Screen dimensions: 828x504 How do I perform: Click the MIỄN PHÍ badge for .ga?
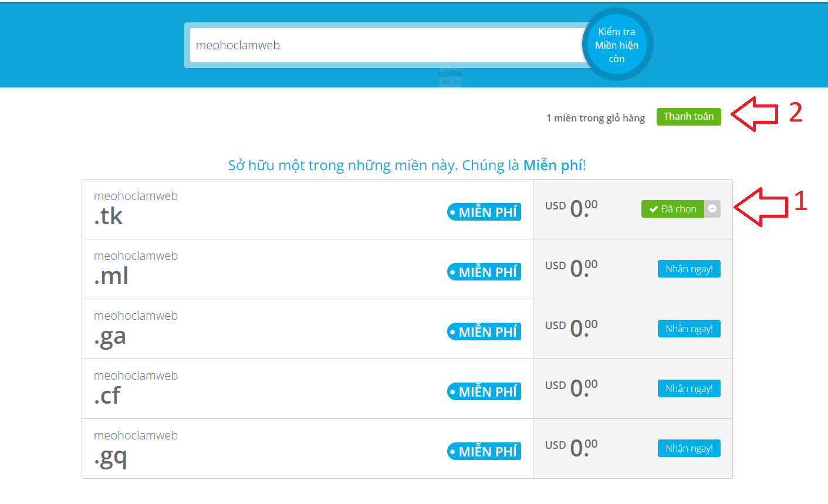point(484,332)
